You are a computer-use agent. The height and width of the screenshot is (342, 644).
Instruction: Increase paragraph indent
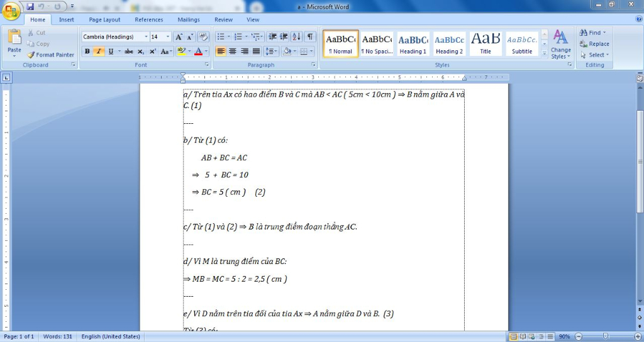pos(284,37)
